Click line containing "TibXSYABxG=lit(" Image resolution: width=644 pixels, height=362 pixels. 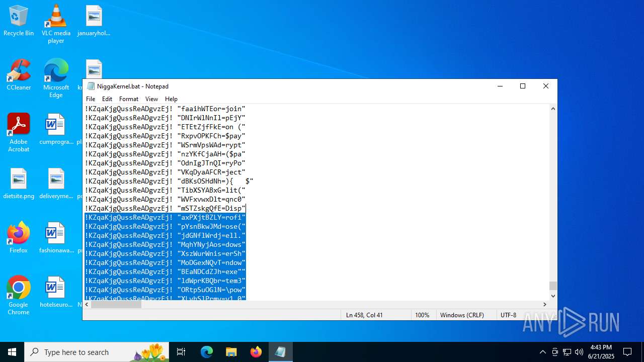click(x=165, y=190)
